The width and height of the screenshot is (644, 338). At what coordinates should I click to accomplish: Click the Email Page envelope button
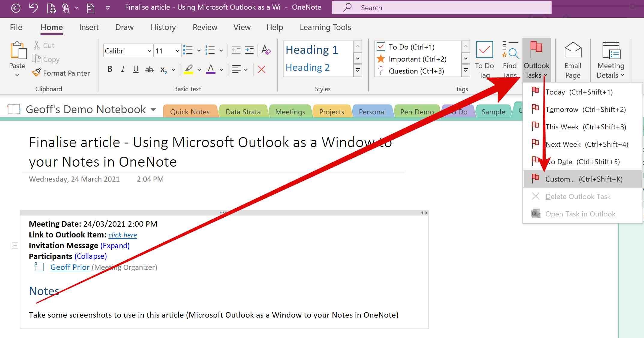[x=573, y=60]
